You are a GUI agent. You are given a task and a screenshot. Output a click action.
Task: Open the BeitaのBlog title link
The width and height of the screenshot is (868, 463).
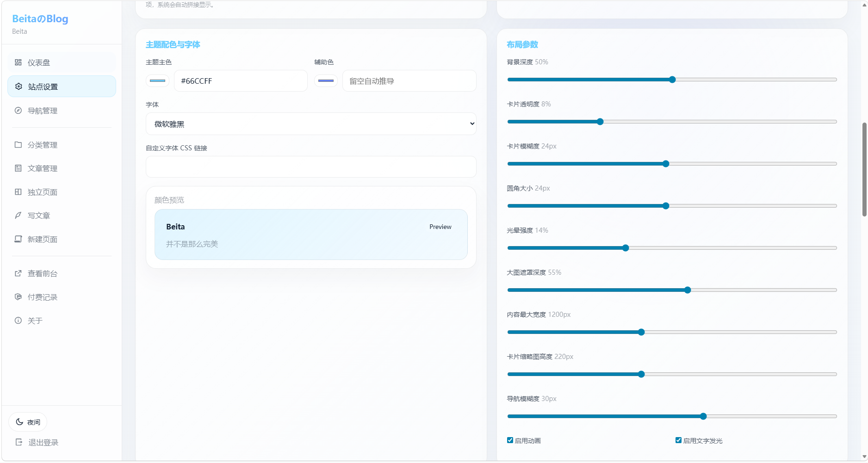(40, 19)
